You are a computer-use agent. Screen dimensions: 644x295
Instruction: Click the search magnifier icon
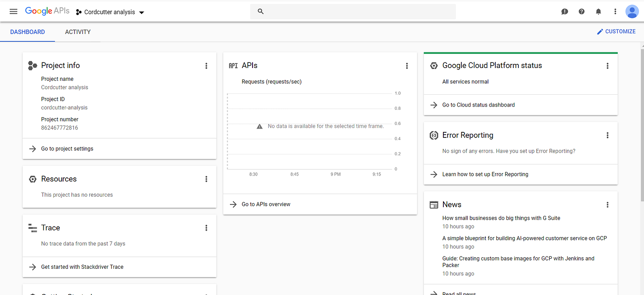click(x=261, y=11)
